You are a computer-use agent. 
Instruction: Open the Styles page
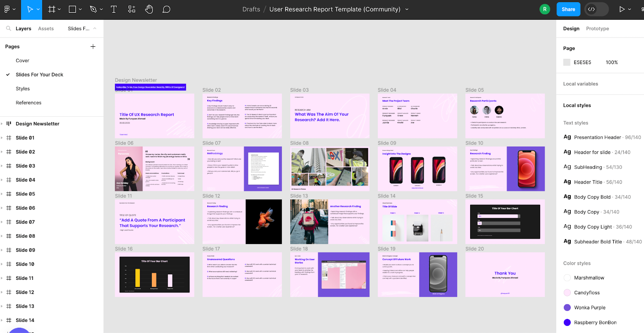(23, 89)
